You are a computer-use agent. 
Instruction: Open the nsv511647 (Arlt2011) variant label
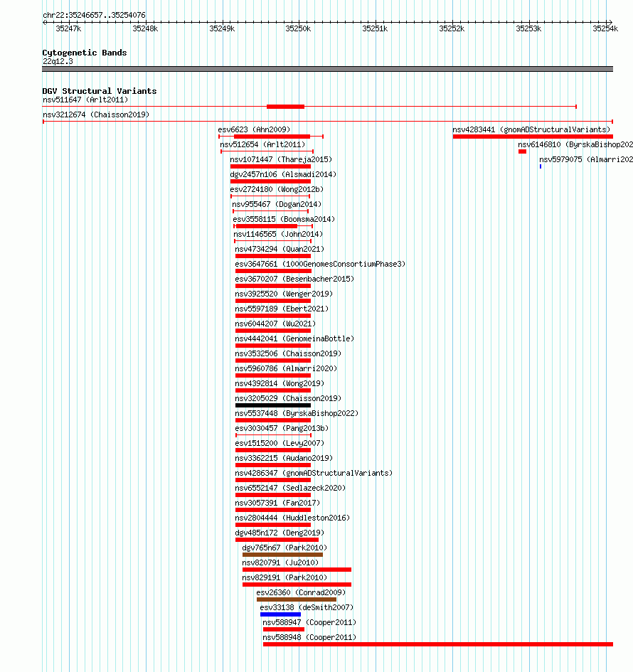85,100
